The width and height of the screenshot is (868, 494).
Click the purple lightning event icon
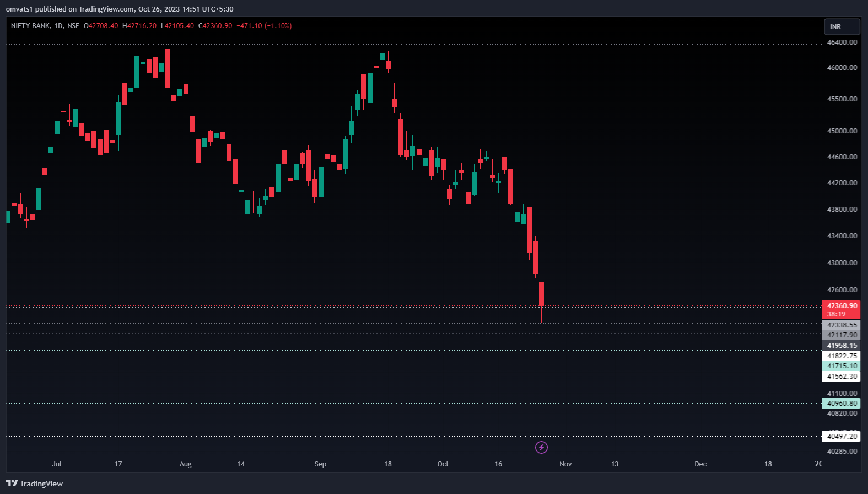click(x=541, y=447)
